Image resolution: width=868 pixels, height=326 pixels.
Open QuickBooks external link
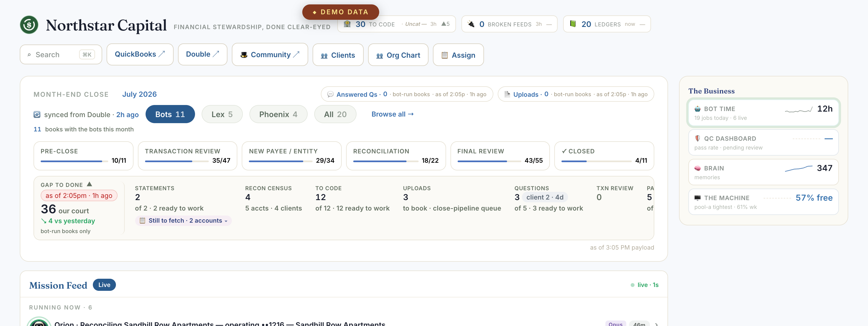140,54
